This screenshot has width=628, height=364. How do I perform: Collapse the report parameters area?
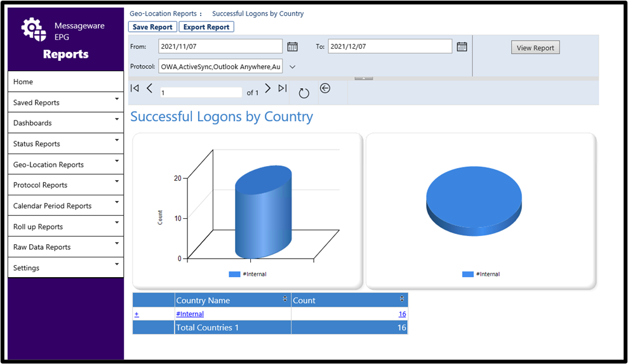(364, 79)
